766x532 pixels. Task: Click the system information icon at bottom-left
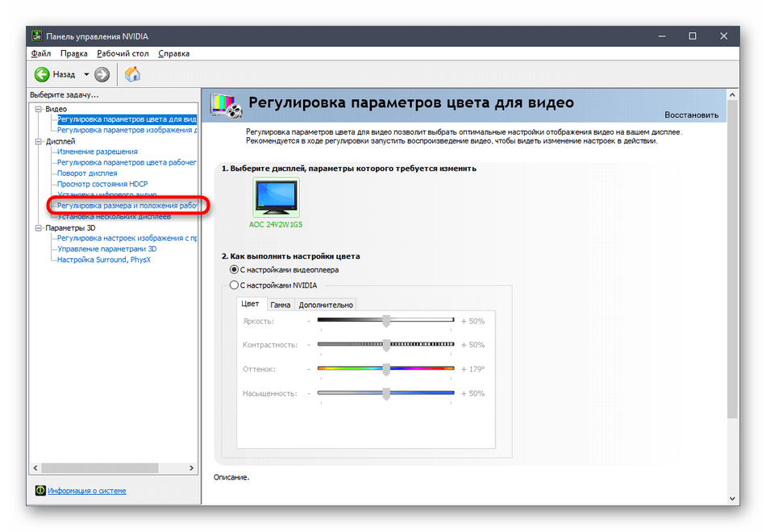coord(40,490)
